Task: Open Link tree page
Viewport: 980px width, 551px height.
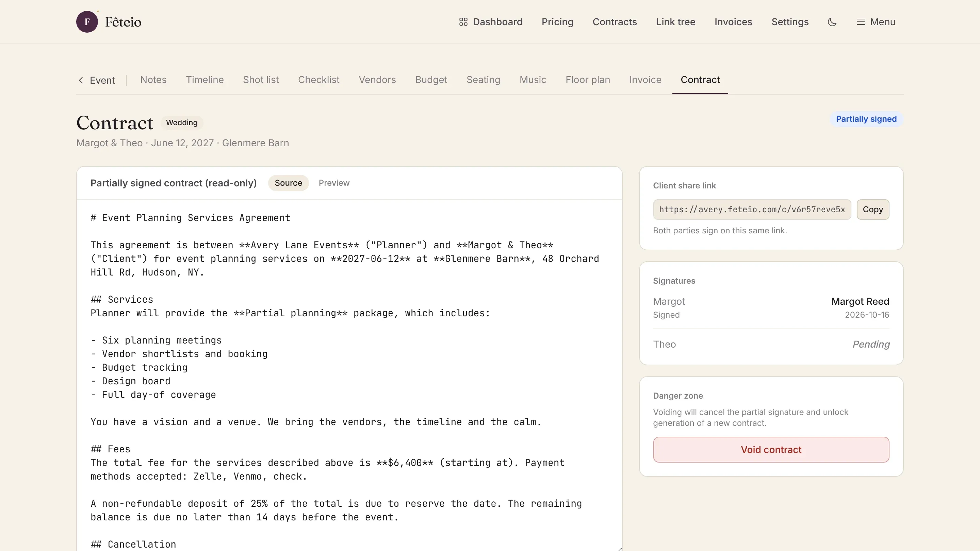Action: click(675, 22)
